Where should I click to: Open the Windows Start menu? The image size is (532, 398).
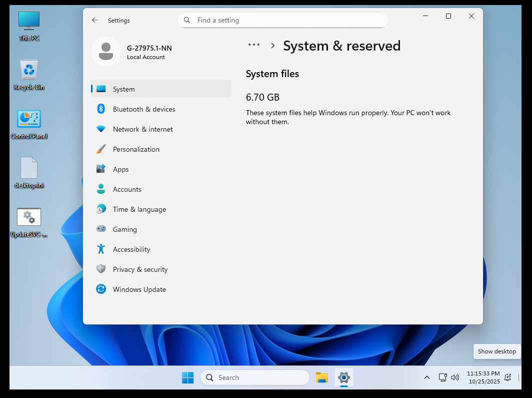(187, 377)
